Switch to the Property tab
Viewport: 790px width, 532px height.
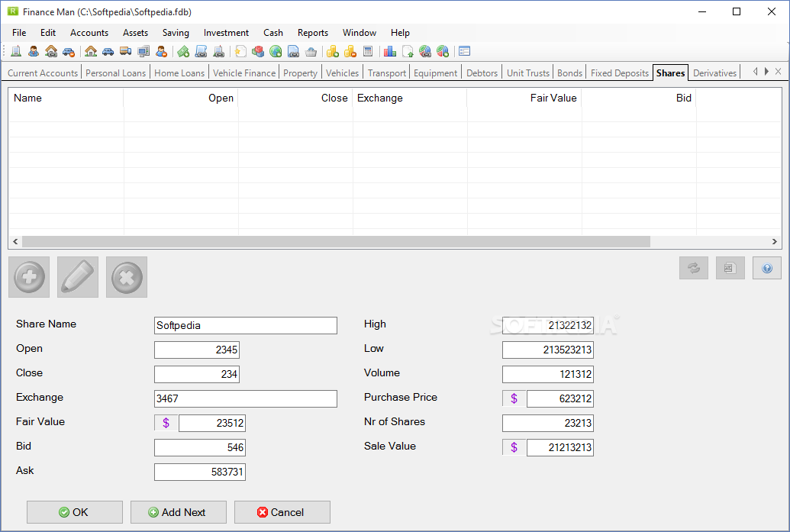pos(300,73)
